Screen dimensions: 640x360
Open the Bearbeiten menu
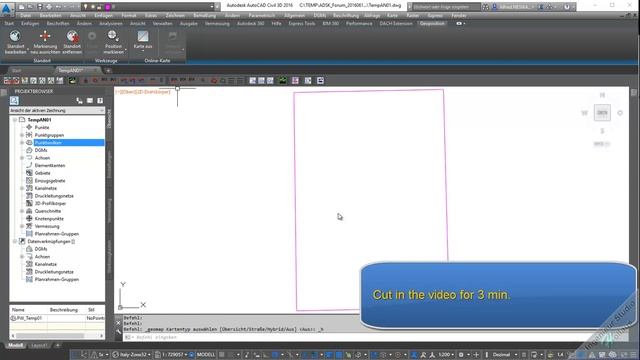click(x=50, y=16)
